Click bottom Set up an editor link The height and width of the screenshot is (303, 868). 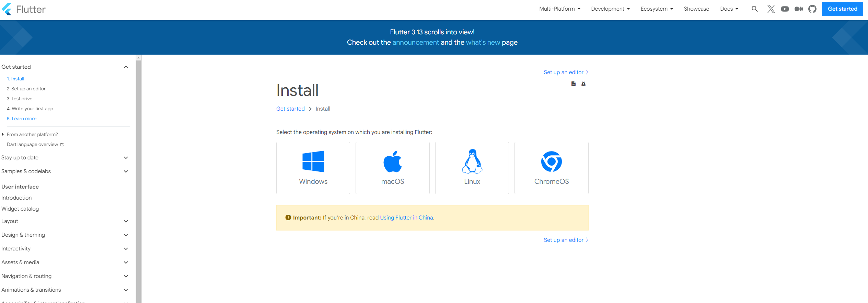[566, 240]
